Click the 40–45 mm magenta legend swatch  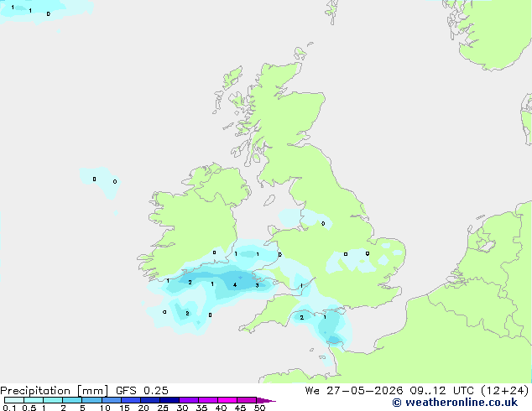[x=227, y=400]
